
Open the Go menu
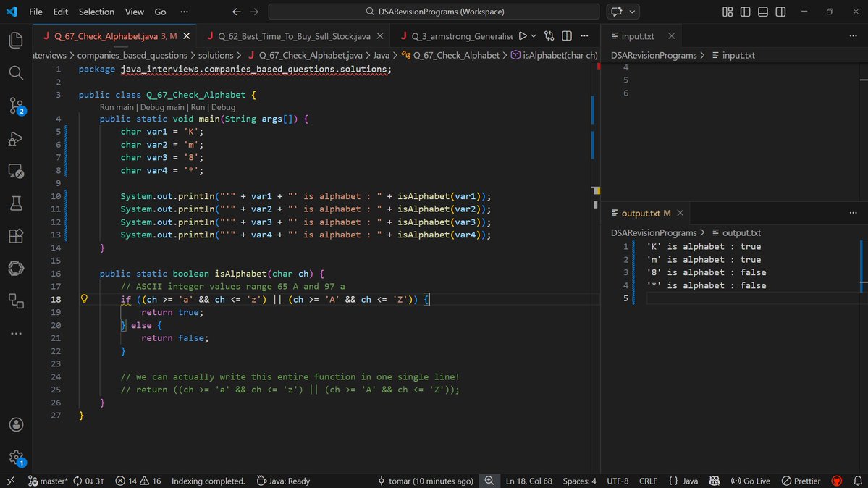point(160,12)
